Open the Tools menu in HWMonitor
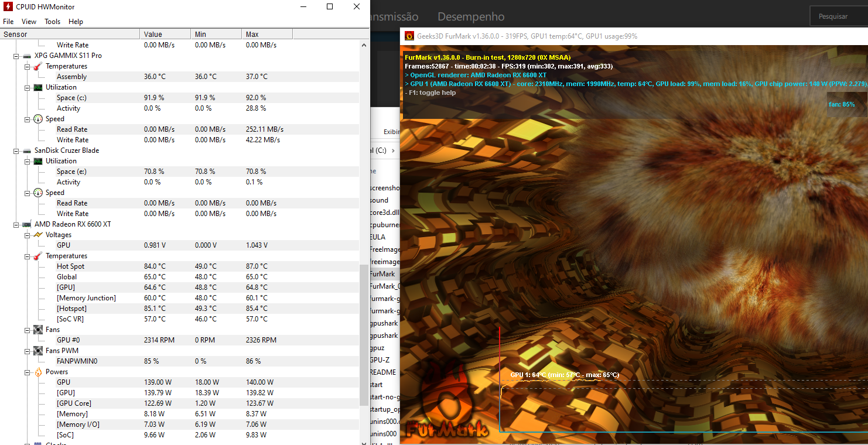This screenshot has width=868, height=445. click(x=53, y=22)
